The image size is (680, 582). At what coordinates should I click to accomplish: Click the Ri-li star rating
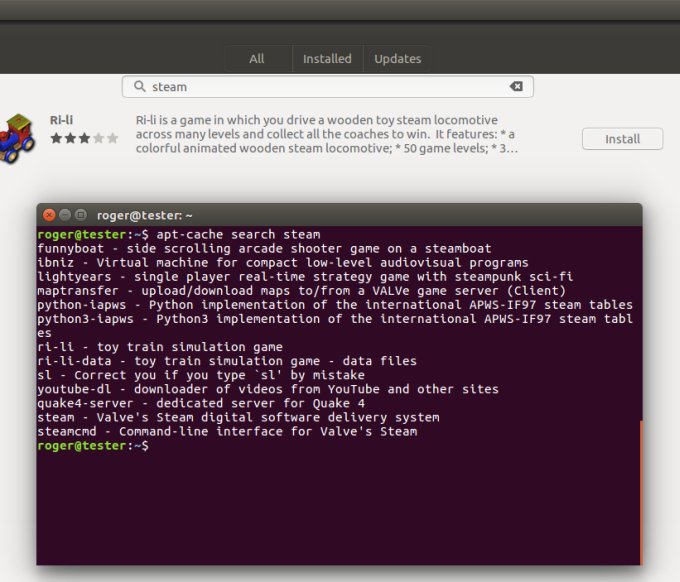[84, 138]
